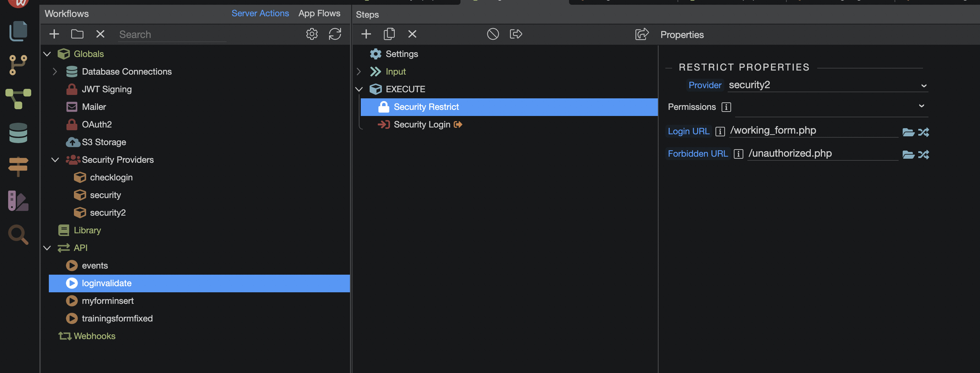Click the workflows Search field
980x373 pixels.
172,34
